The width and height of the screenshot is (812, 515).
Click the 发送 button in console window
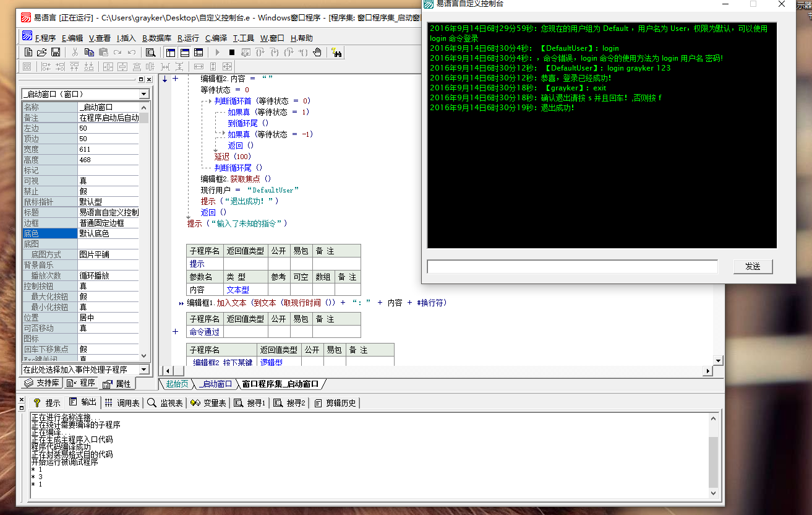tap(753, 267)
